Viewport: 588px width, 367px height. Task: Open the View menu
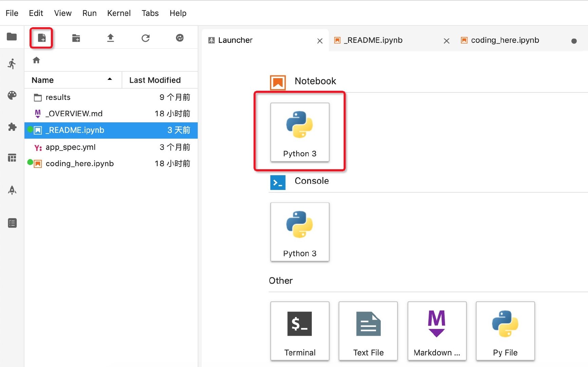coord(63,13)
